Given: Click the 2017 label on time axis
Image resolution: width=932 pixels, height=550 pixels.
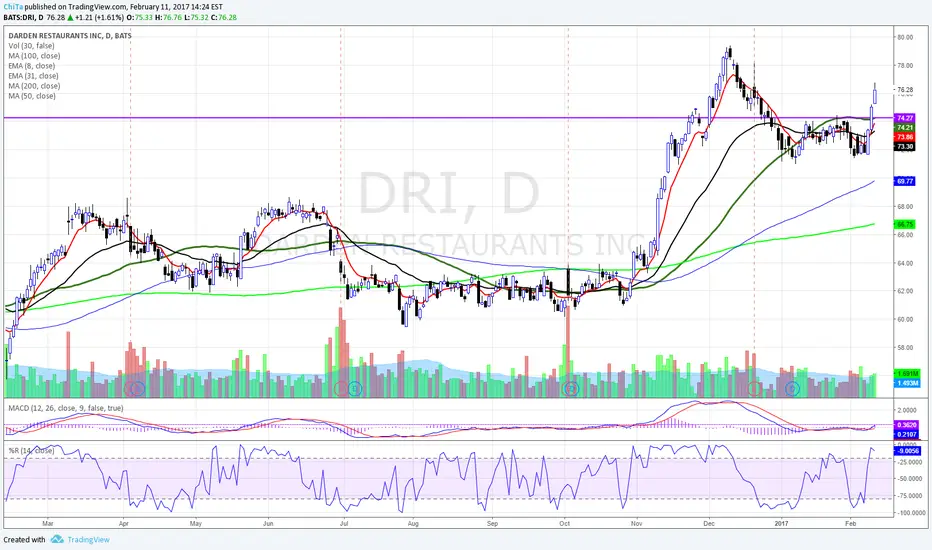Looking at the screenshot, I should 781,524.
